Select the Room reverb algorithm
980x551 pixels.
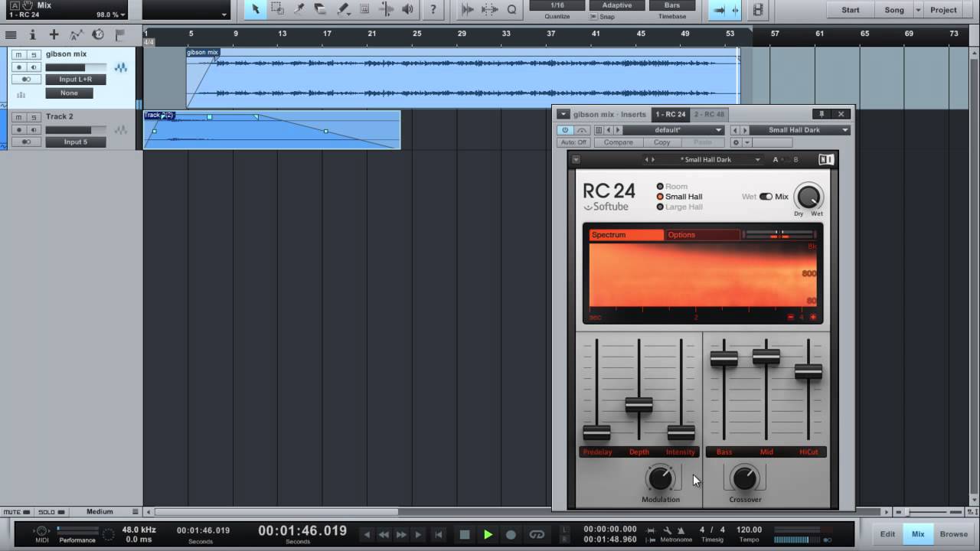click(x=672, y=187)
